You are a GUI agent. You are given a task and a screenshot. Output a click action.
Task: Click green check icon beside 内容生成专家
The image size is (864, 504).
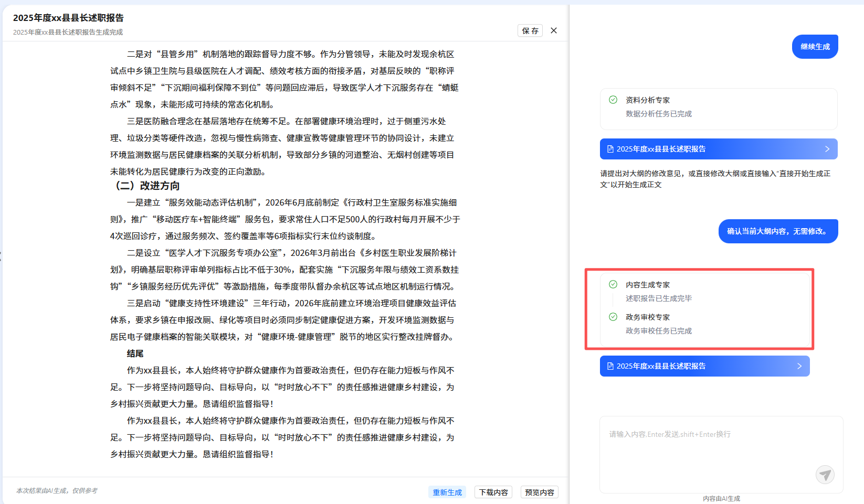click(613, 284)
